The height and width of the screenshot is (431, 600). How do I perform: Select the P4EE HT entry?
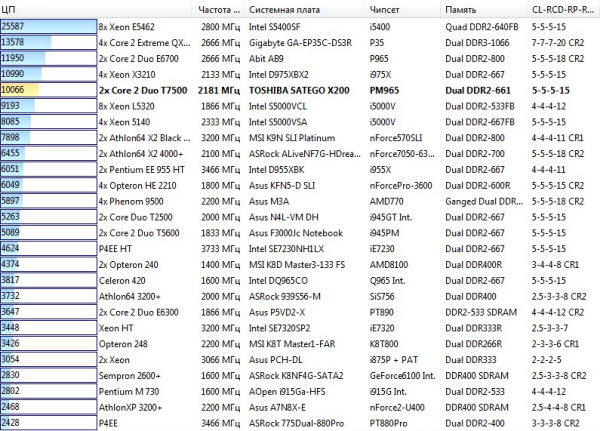115,249
